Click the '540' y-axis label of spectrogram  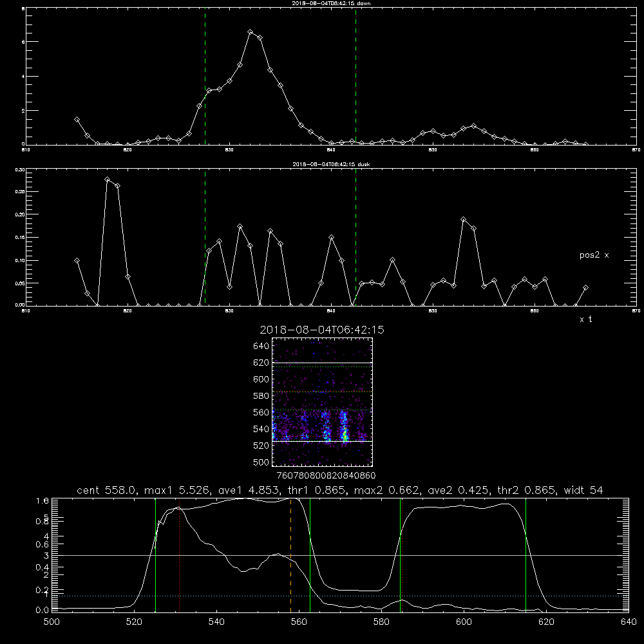click(x=261, y=429)
